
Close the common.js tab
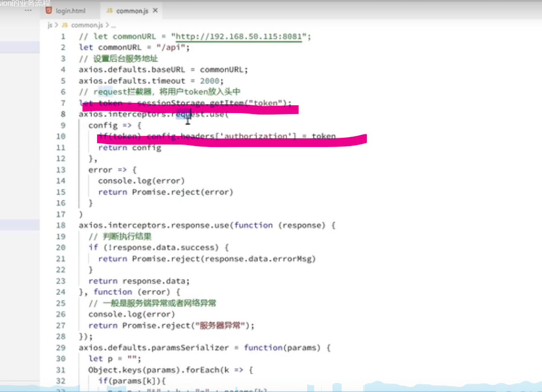(155, 10)
